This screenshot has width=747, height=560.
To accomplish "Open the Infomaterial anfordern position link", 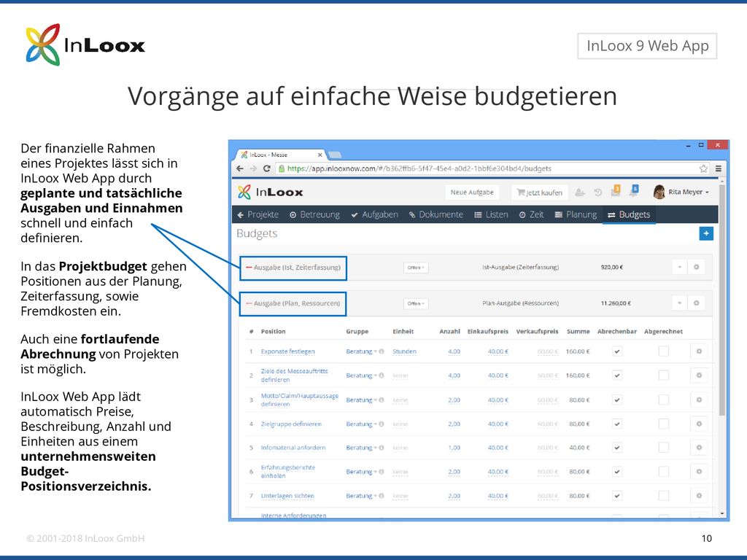I will [x=293, y=448].
